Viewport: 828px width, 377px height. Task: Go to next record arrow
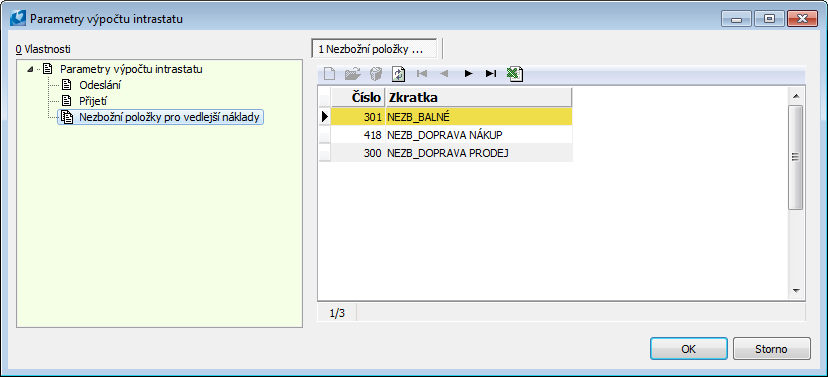(468, 73)
